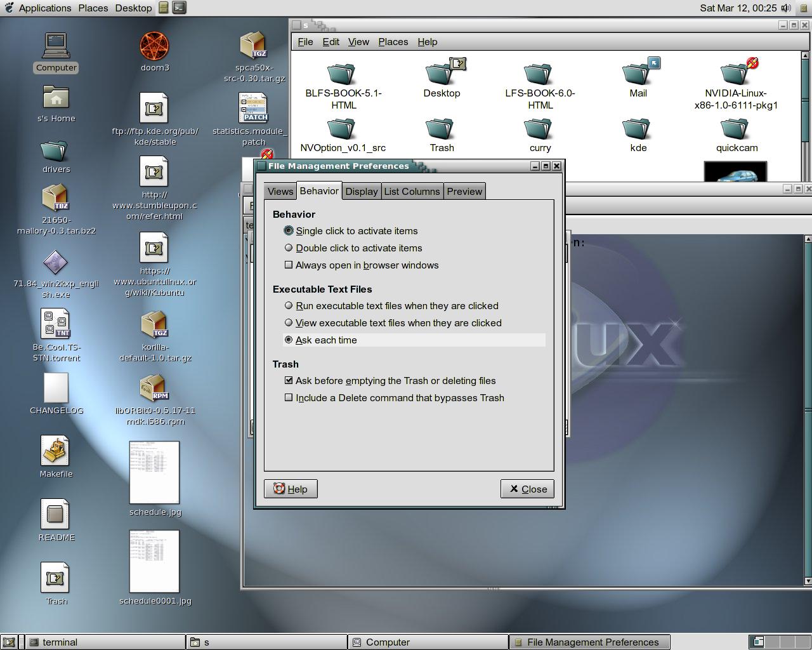Select Single click to activate items

pos(352,231)
